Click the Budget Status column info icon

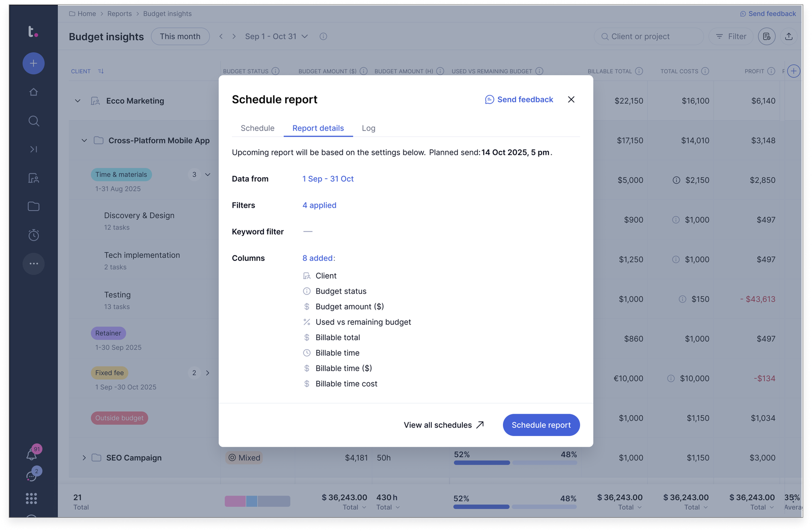pyautogui.click(x=276, y=71)
